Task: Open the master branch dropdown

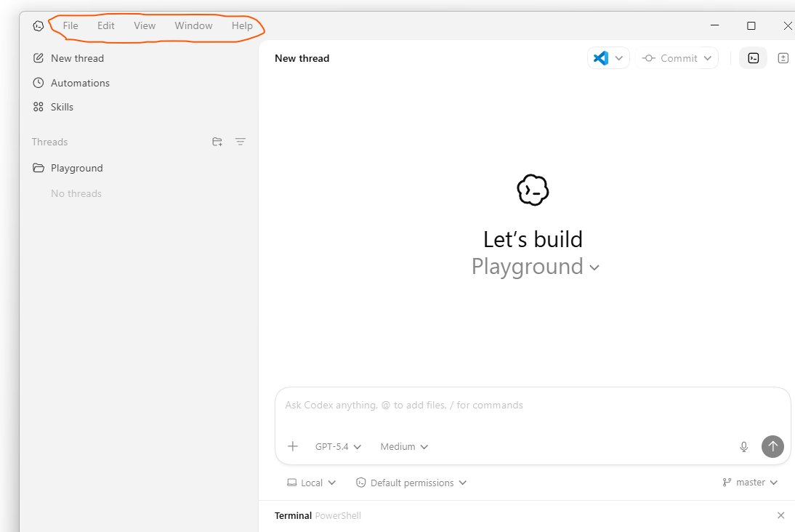Action: point(750,483)
